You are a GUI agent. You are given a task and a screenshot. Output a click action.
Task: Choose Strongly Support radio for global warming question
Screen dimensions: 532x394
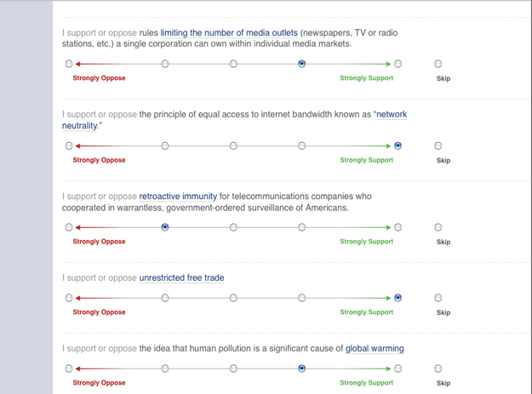(x=398, y=368)
